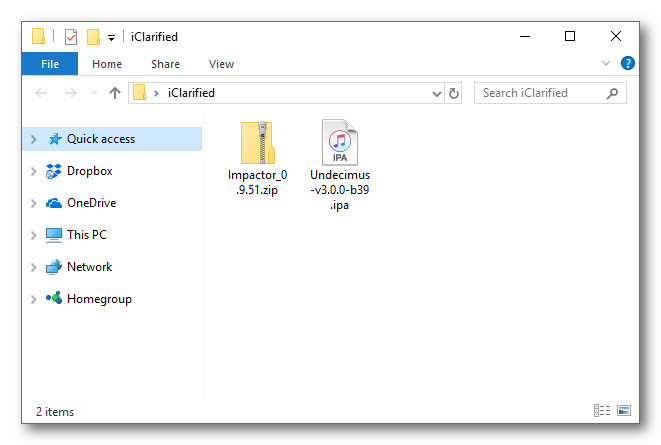Expand the Network tree node
This screenshot has width=661, height=445.
coord(34,267)
